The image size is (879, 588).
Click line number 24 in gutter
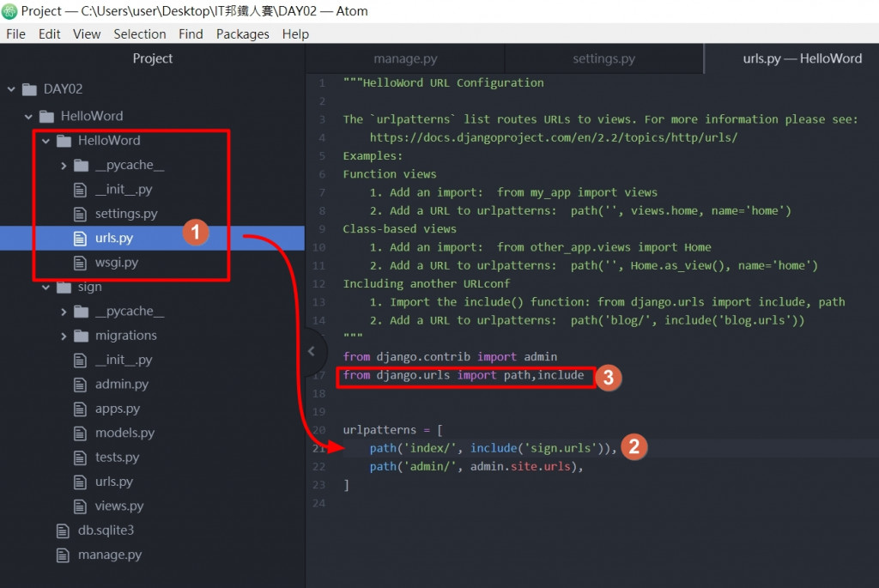[319, 503]
